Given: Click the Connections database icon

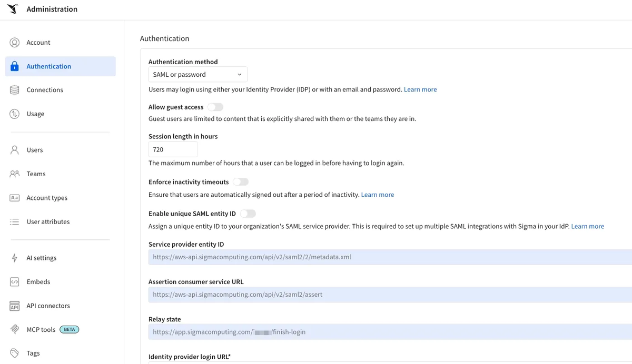Looking at the screenshot, I should coord(15,90).
